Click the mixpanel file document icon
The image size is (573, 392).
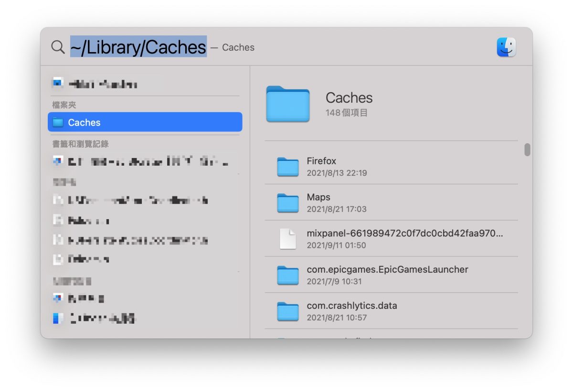[x=288, y=239]
